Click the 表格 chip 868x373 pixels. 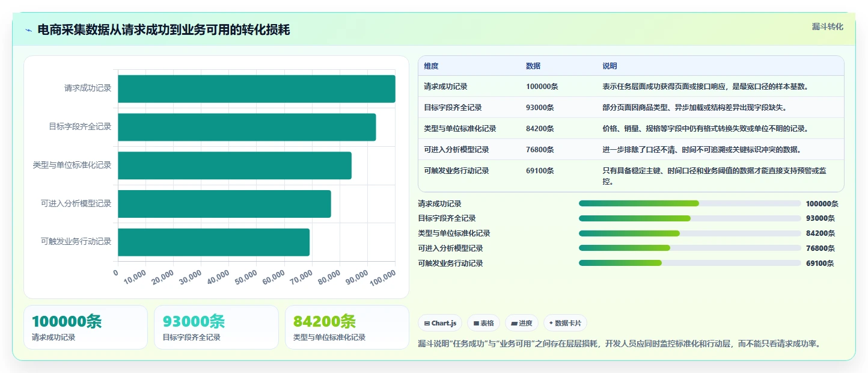(x=483, y=323)
